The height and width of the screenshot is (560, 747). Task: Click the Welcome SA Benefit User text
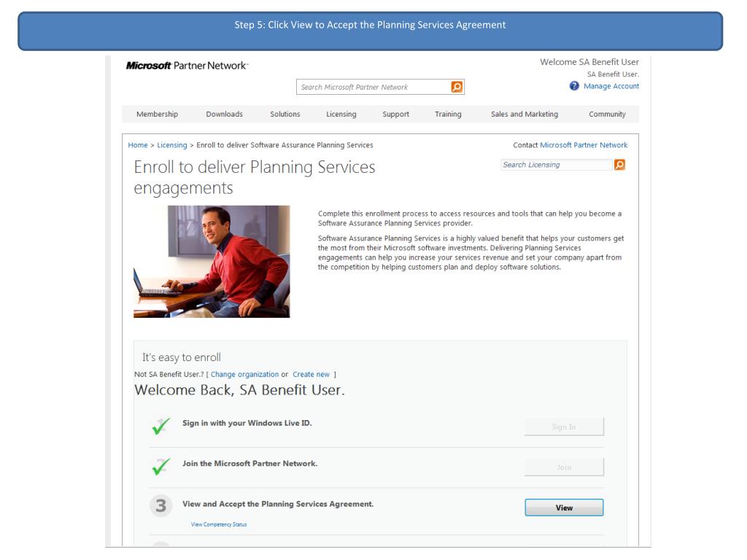[589, 62]
